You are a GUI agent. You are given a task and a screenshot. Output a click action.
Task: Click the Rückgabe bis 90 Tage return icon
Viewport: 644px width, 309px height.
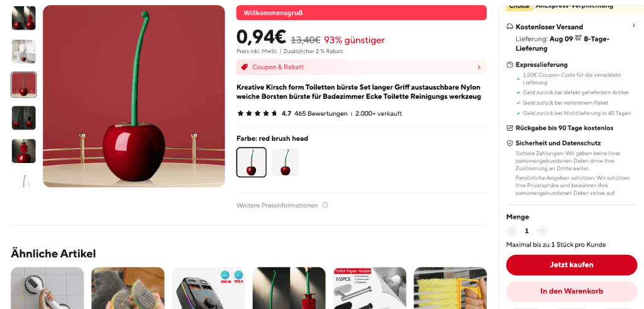click(509, 128)
